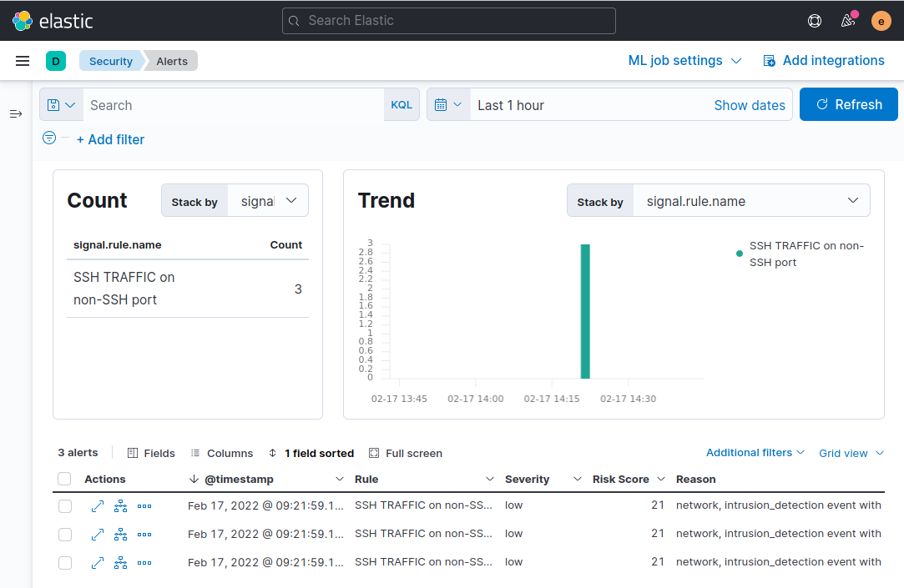This screenshot has height=588, width=904.
Task: Open more actions for second alert row
Action: coord(144,535)
